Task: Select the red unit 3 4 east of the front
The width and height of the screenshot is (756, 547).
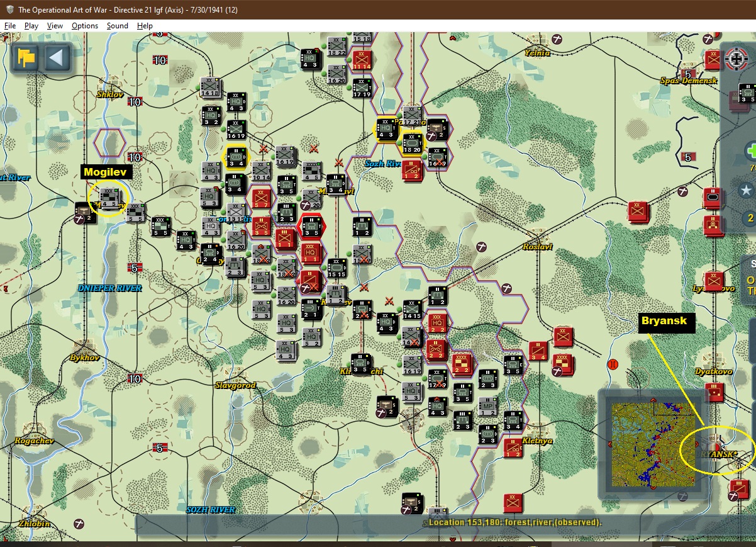Action: coord(538,351)
